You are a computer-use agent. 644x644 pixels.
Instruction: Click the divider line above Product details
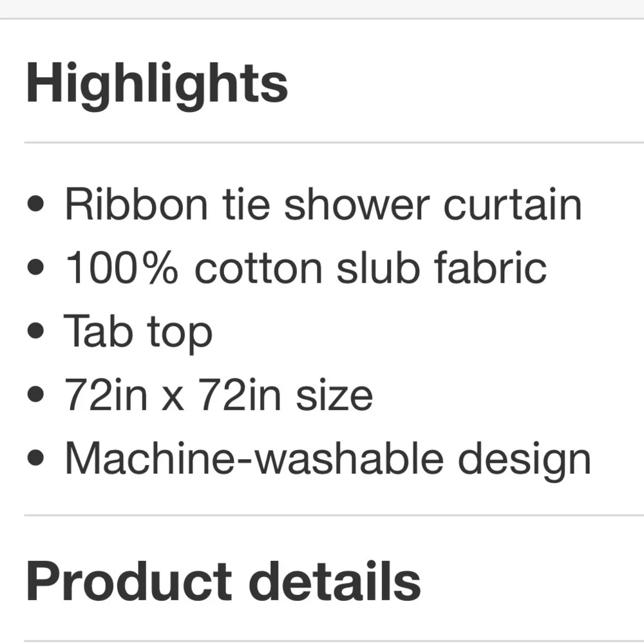334,515
